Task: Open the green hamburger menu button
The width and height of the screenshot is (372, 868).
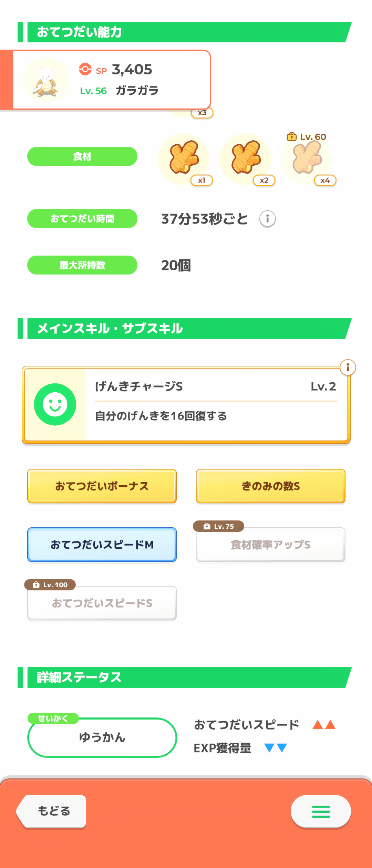Action: 321,812
